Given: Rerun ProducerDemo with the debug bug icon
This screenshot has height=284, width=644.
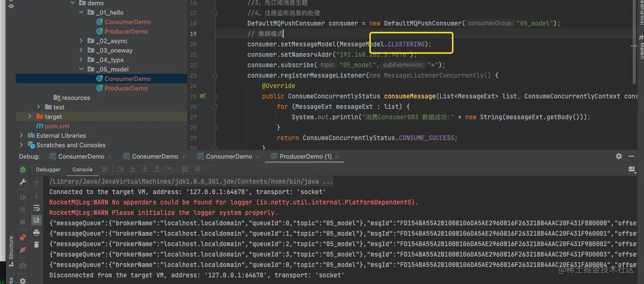Looking at the screenshot, I should click(x=22, y=169).
